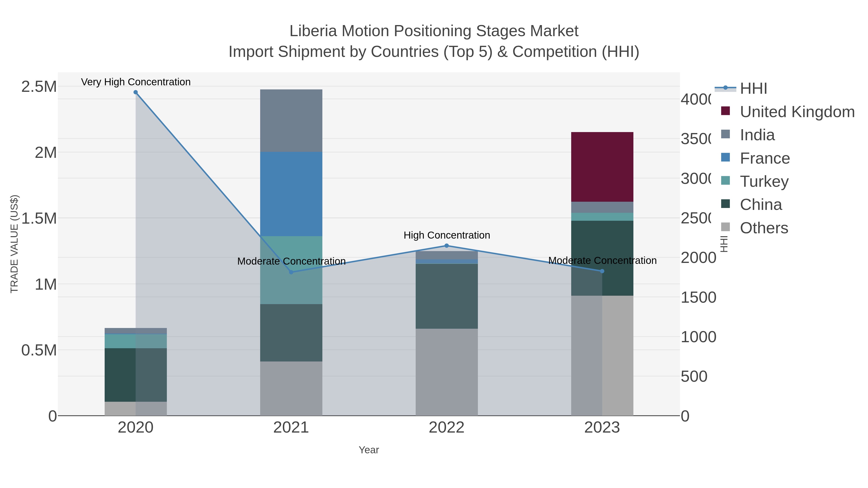
Task: Click the 2022 HHI data point
Action: click(x=447, y=246)
